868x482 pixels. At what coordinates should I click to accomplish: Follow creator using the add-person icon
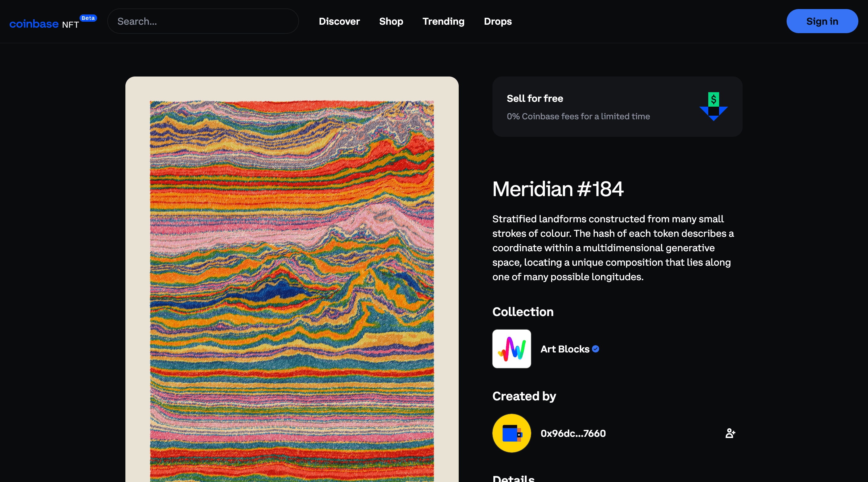(730, 433)
